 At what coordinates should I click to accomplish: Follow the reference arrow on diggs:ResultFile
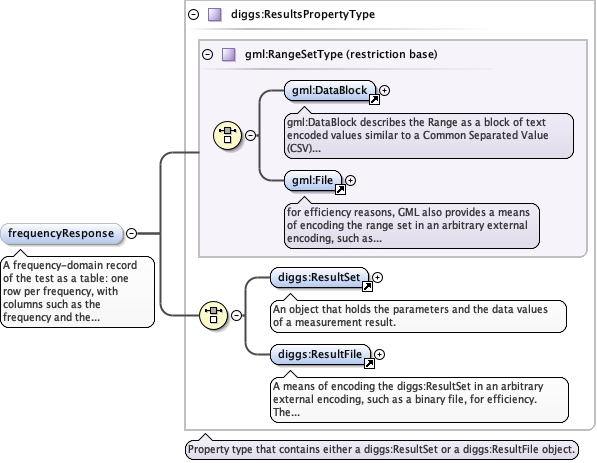coord(369,364)
